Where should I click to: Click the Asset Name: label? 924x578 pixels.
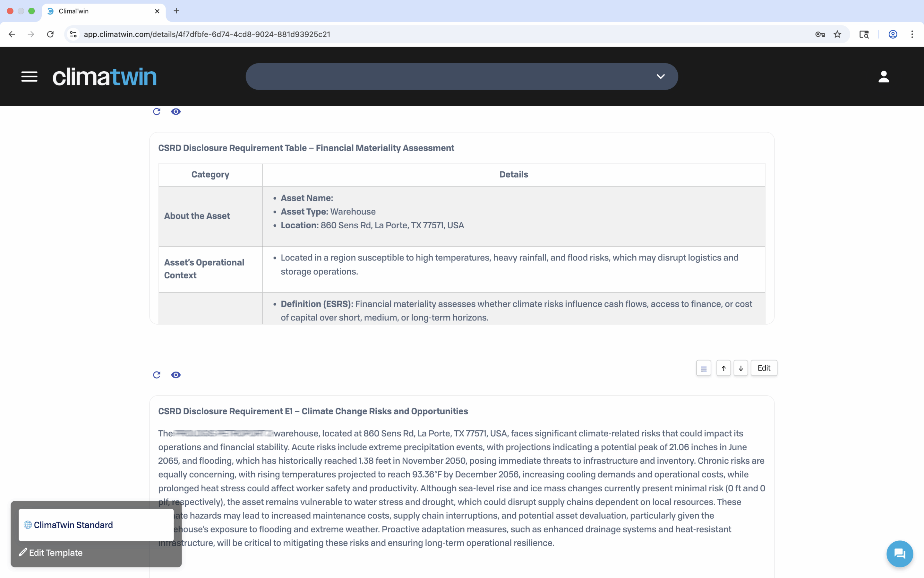tap(307, 198)
